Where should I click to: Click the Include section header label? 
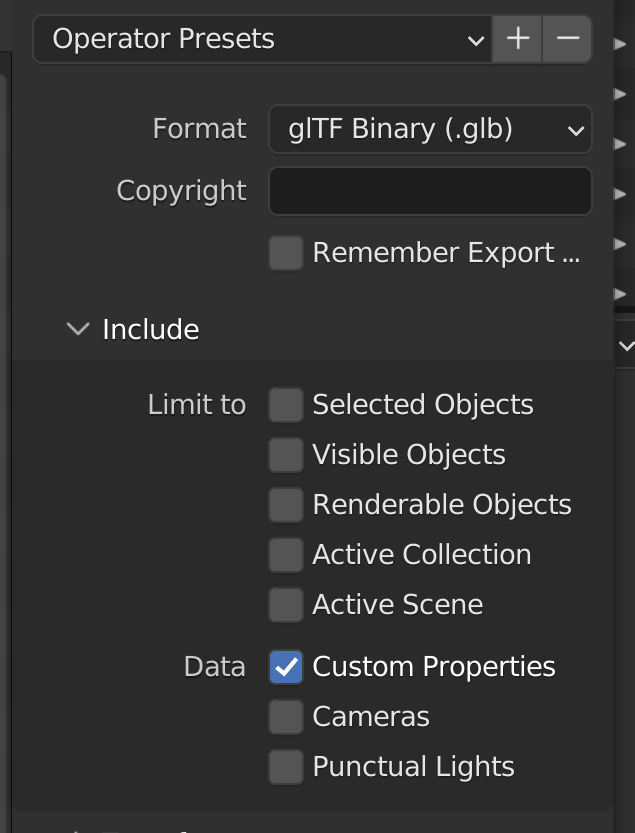[x=151, y=329]
